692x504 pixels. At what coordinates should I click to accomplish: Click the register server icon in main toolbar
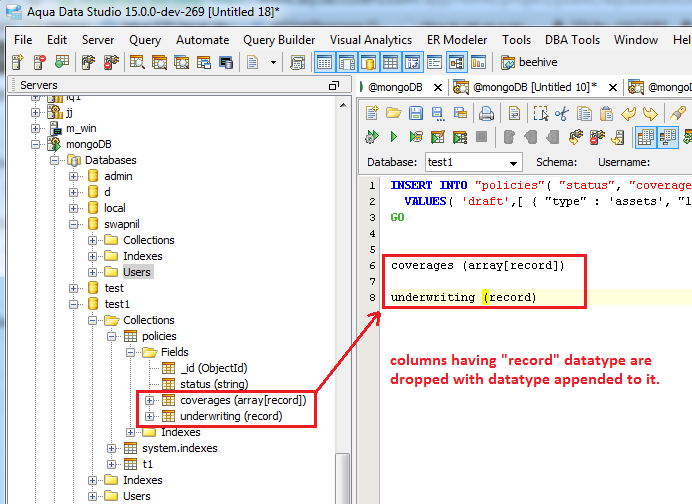pos(17,62)
